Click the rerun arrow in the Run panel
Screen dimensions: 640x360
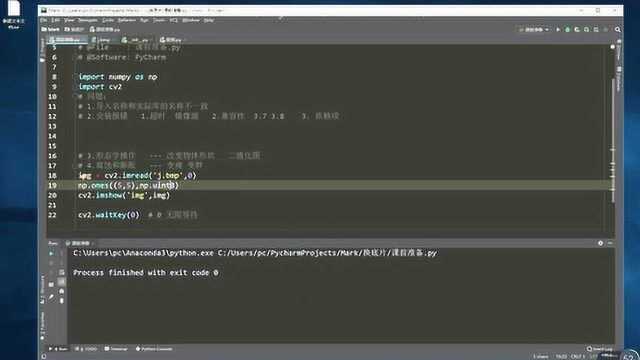51,253
